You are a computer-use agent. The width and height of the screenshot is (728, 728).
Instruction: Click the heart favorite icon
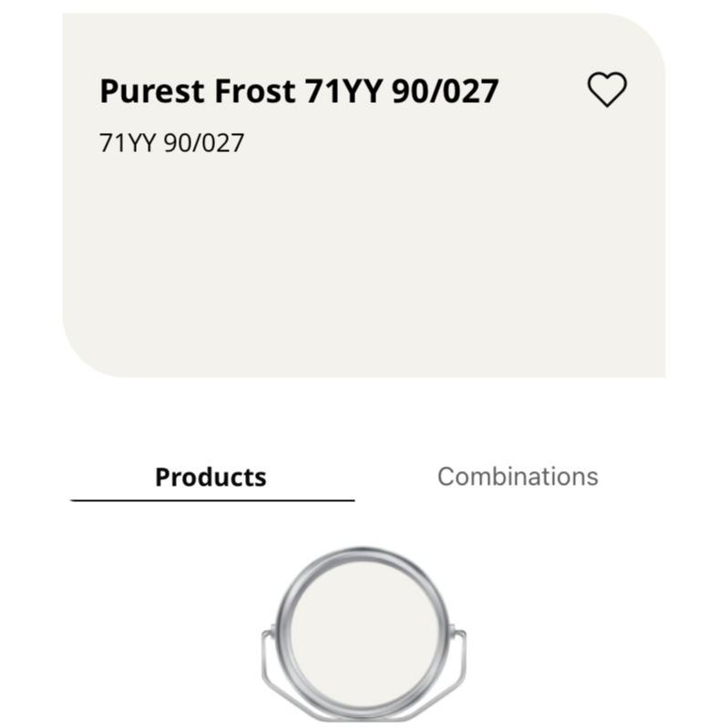(x=607, y=89)
